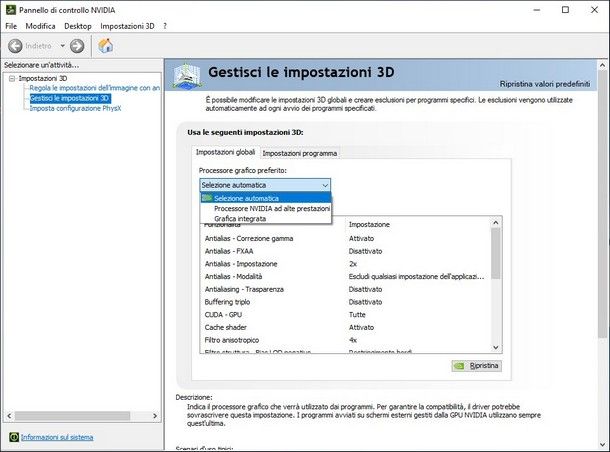Collapse the Impostazioni 3D tree node
This screenshot has height=452, width=610.
12,79
